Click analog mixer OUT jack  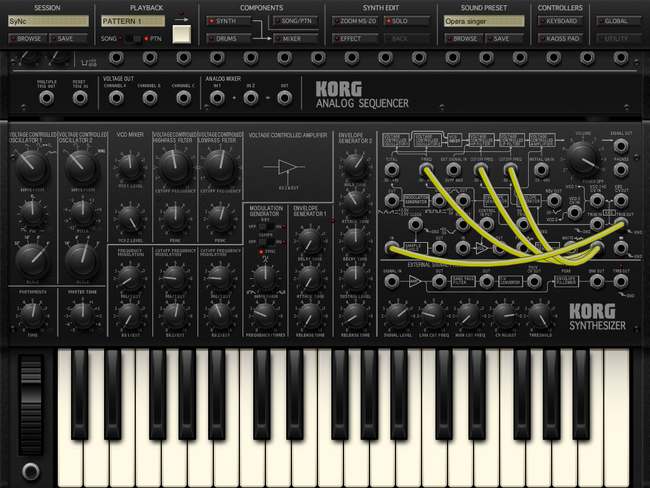point(284,98)
